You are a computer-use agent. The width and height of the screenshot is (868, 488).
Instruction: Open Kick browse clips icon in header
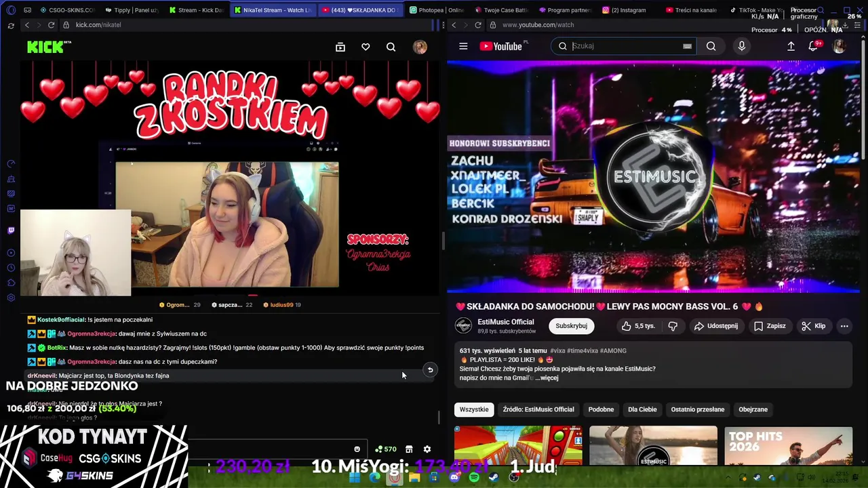[340, 47]
